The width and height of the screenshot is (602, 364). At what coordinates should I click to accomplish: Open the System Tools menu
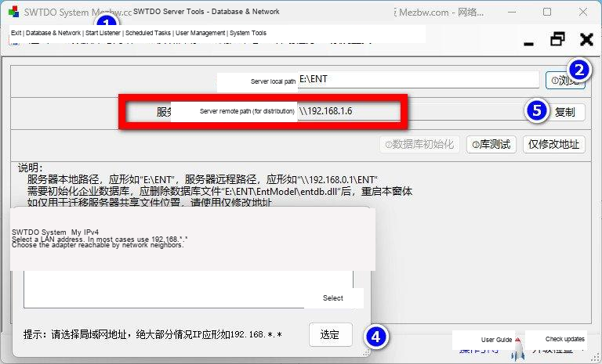click(x=248, y=33)
